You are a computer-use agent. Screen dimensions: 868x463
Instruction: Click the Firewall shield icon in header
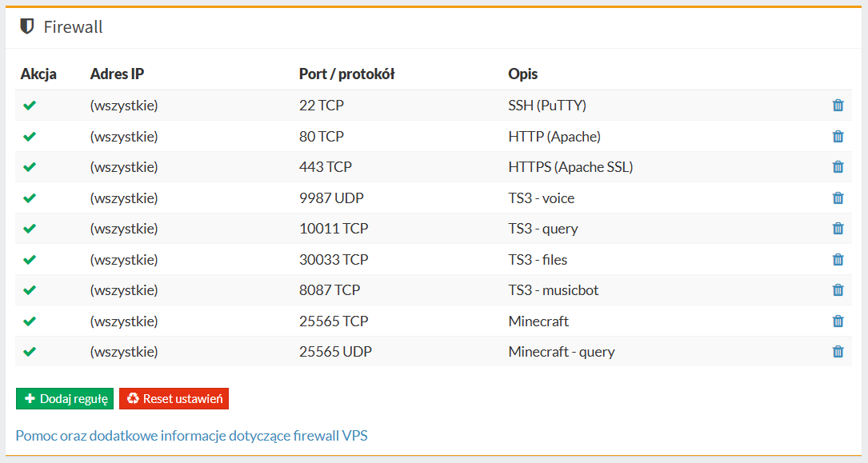[x=27, y=27]
